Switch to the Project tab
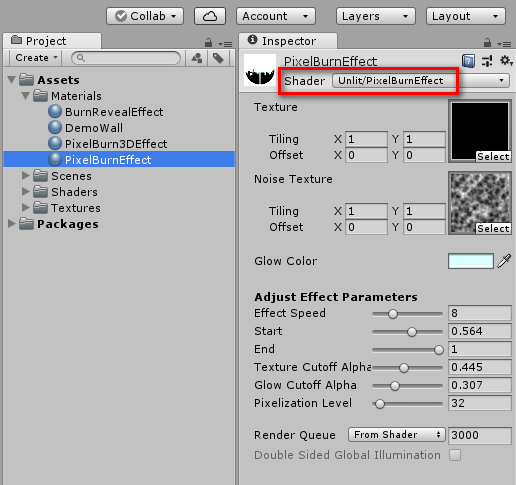Viewport: 516px width, 485px height. click(52, 41)
